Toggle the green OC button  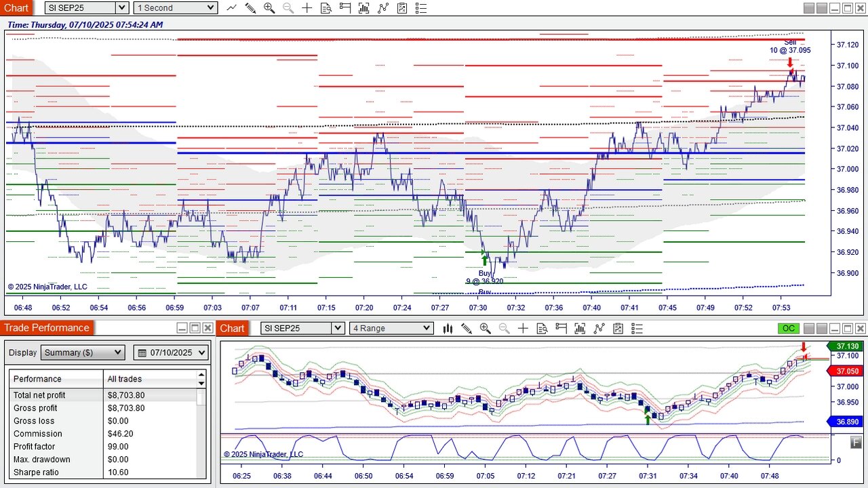tap(789, 328)
